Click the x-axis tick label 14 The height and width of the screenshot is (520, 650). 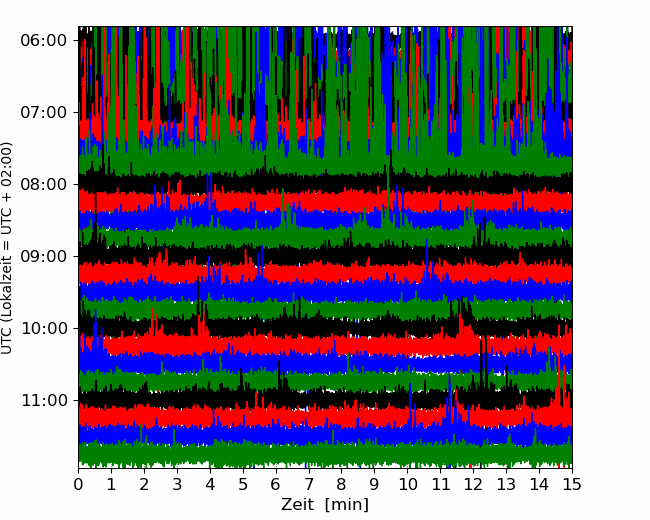pos(539,484)
